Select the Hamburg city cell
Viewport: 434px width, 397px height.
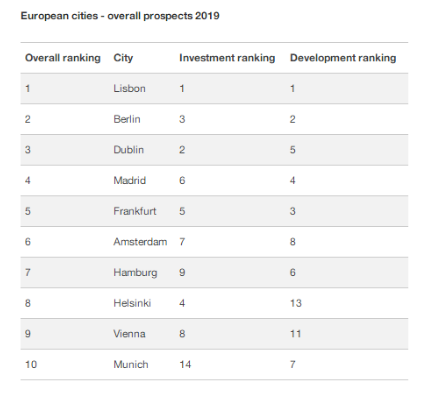(135, 273)
